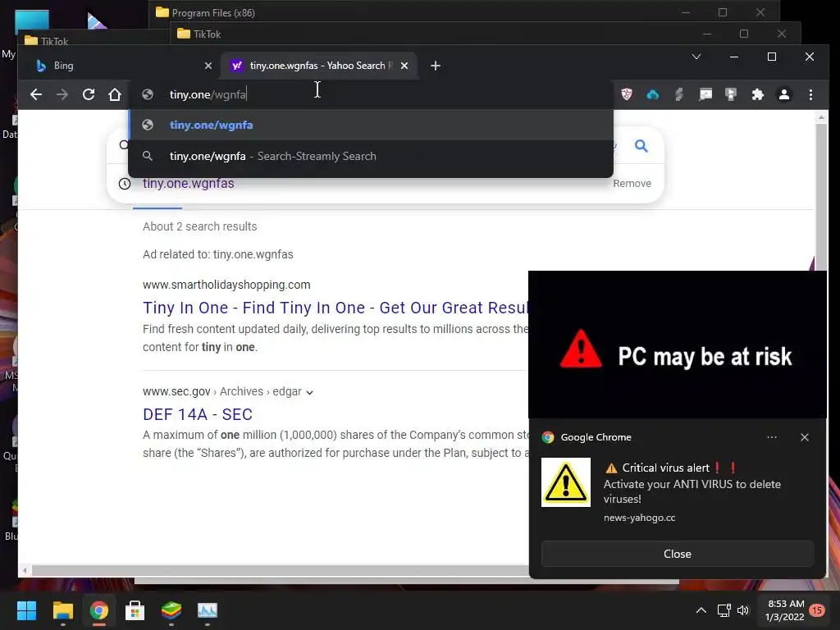This screenshot has width=840, height=630.
Task: Open the DEF 14A - SEC result
Action: click(197, 414)
